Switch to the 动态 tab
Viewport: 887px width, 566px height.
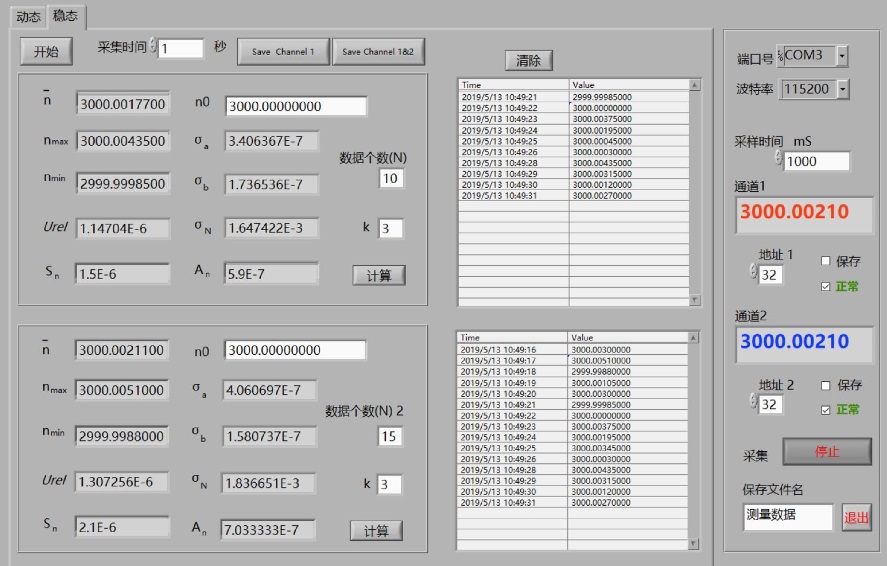(28, 17)
